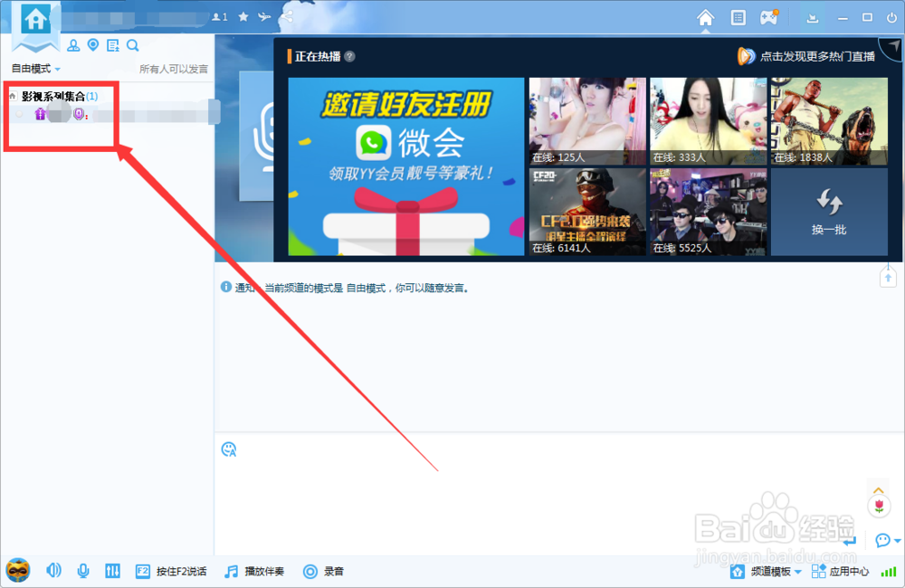The height and width of the screenshot is (588, 905).
Task: Favorite channel with the star icon
Action: pos(243,16)
